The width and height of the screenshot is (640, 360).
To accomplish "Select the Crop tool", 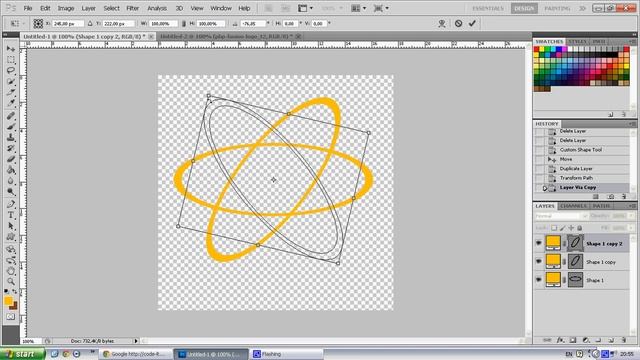I will (x=11, y=92).
